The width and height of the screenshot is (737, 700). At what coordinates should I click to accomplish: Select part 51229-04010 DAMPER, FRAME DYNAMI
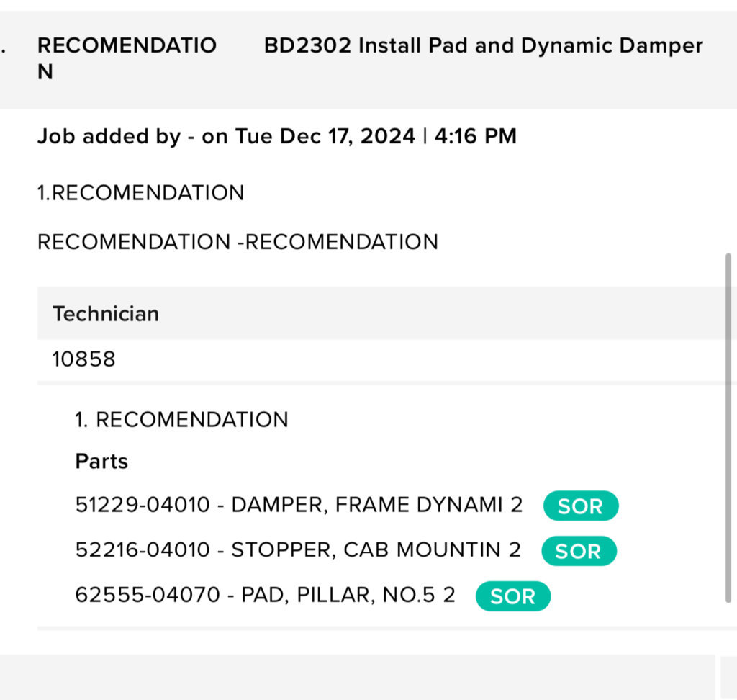[299, 505]
